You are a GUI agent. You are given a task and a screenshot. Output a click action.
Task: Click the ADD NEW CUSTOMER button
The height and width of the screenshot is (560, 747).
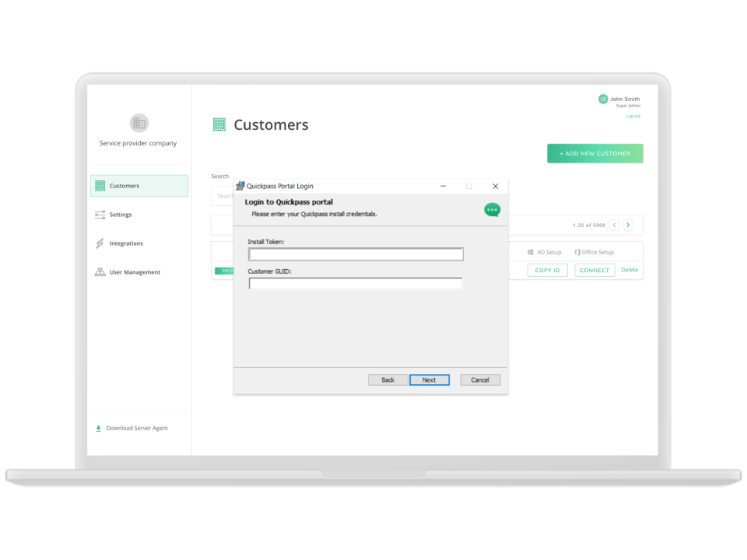594,153
